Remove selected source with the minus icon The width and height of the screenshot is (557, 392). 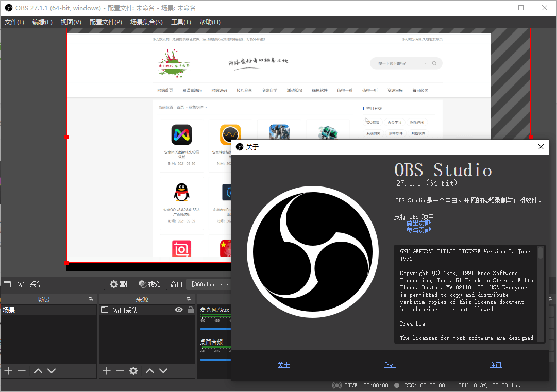pos(120,370)
